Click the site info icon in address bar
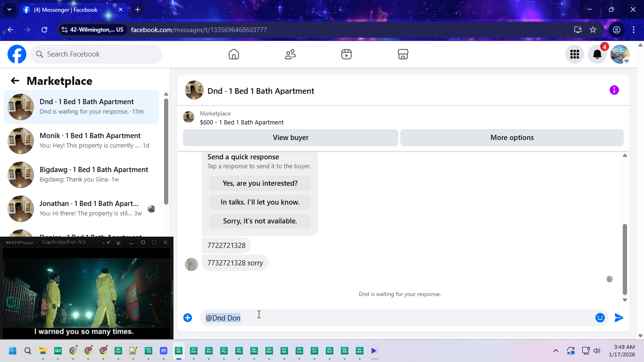This screenshot has width=644, height=362. click(x=65, y=30)
